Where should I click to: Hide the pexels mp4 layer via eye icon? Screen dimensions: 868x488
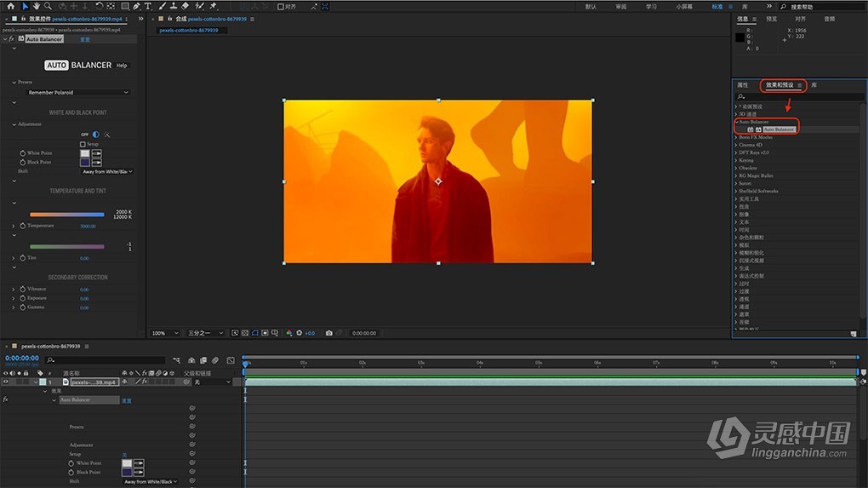6,382
